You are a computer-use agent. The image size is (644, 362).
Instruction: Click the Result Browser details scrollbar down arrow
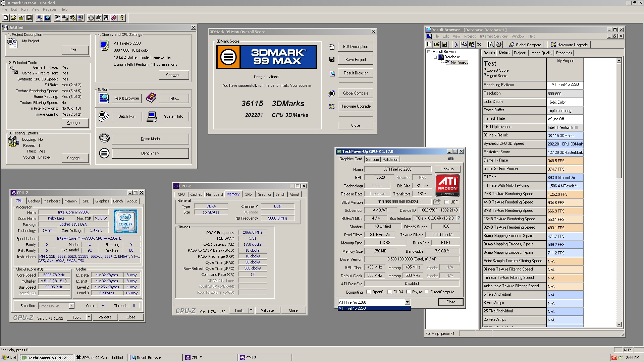pyautogui.click(x=619, y=324)
